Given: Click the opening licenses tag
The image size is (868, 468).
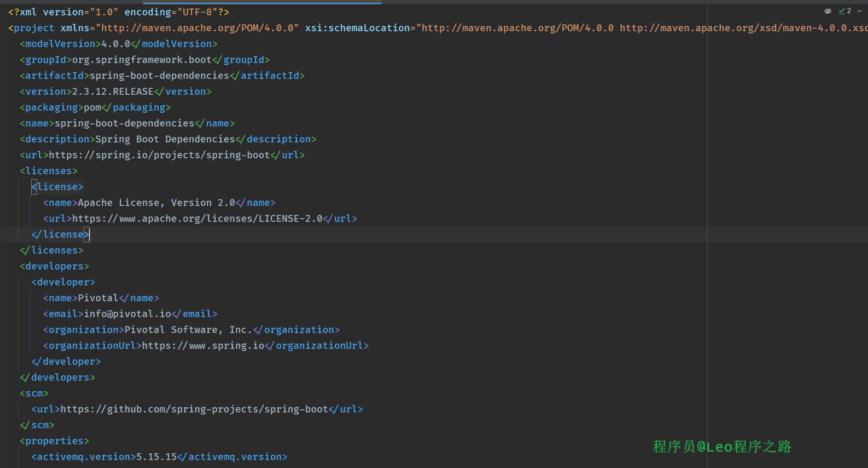Looking at the screenshot, I should coord(49,171).
